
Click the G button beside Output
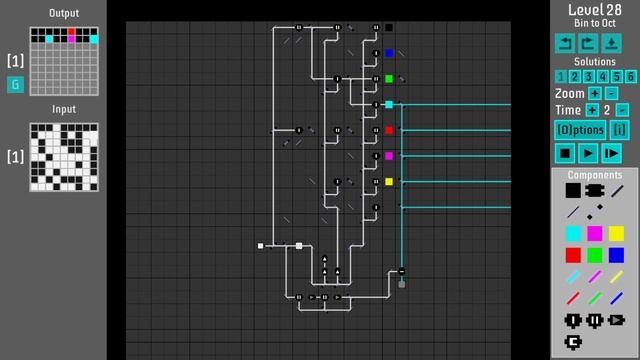15,85
